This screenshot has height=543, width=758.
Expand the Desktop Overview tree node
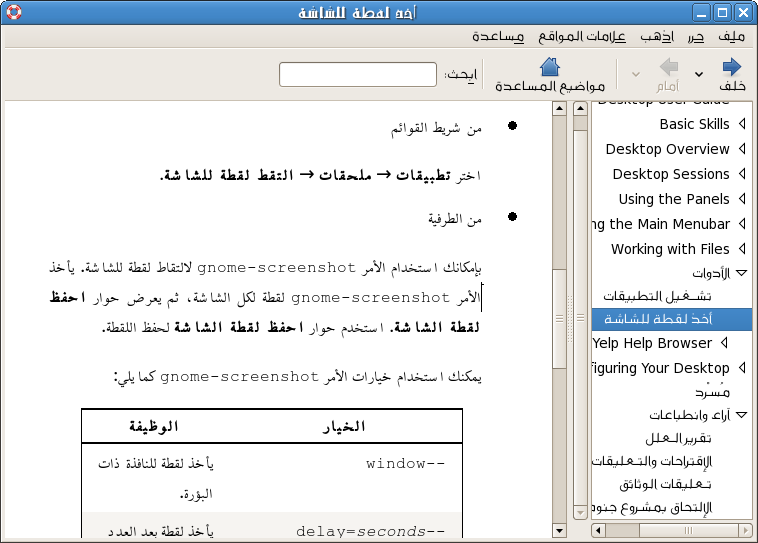tap(741, 149)
